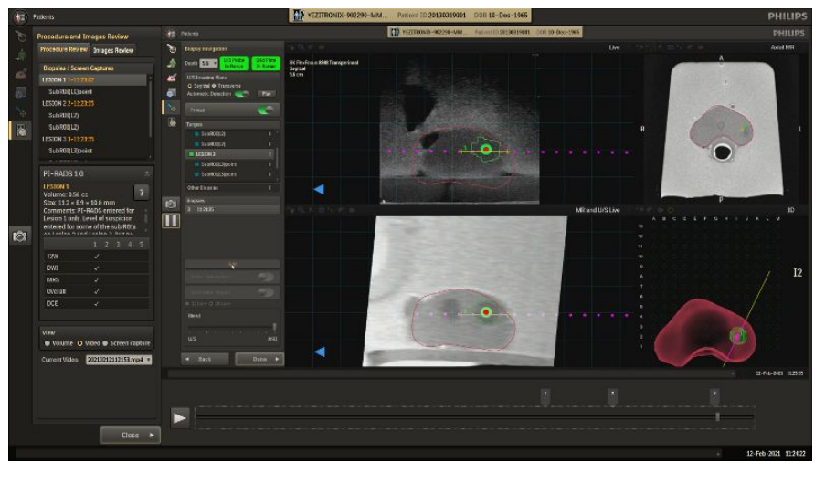Click the pause icon in inner sidebar
The image size is (825, 504).
(171, 221)
